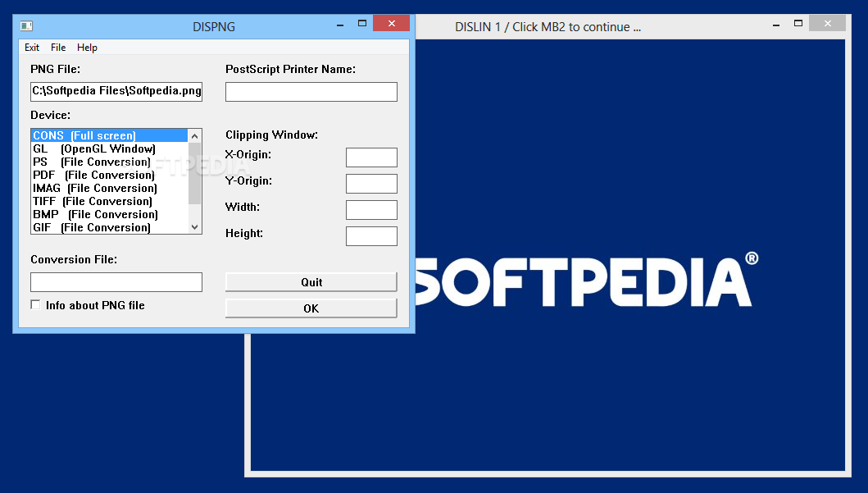Click the OK button
868x493 pixels.
[311, 308]
